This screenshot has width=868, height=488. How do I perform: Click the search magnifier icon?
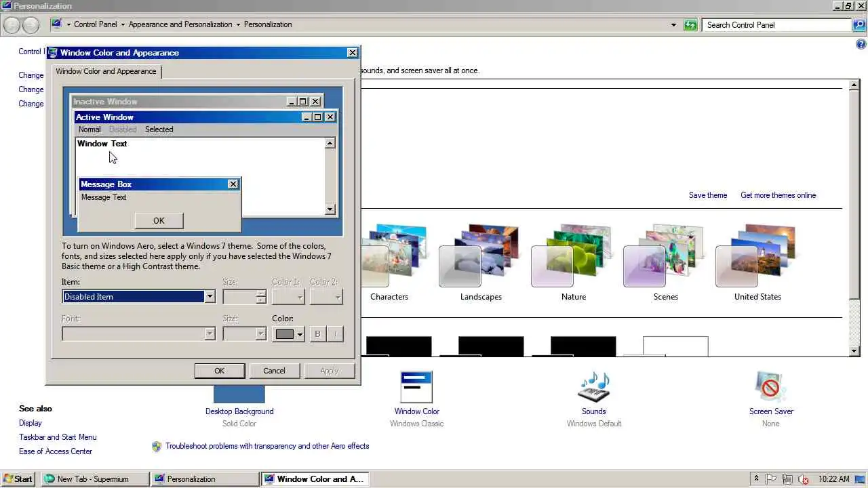(x=859, y=25)
